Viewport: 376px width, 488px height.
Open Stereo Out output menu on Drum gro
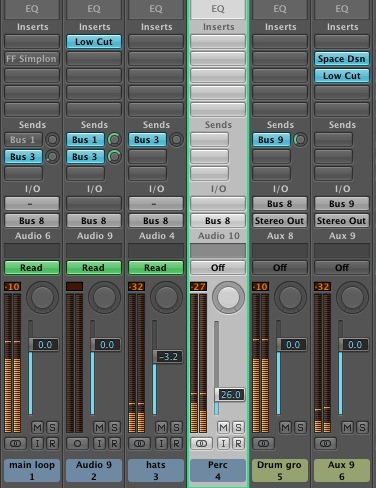[280, 221]
